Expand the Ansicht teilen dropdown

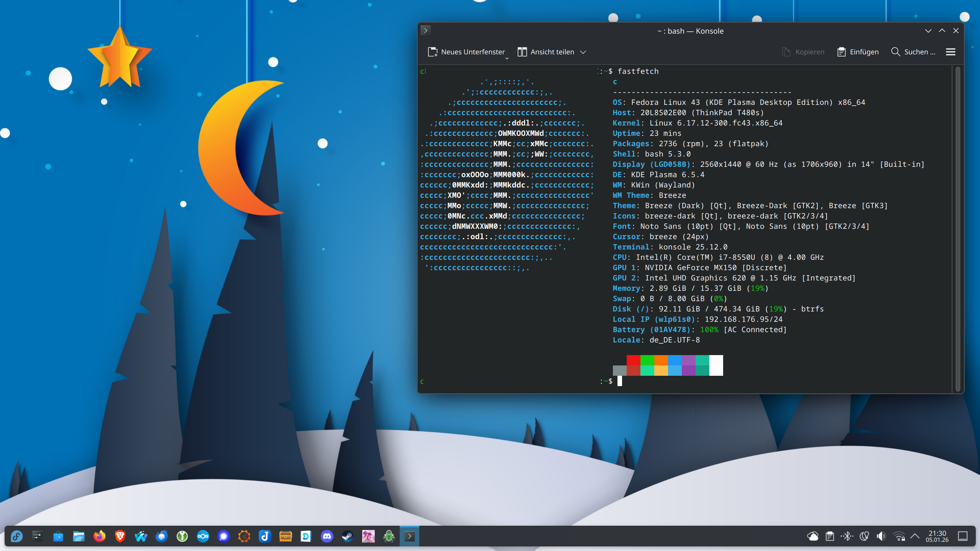click(583, 52)
